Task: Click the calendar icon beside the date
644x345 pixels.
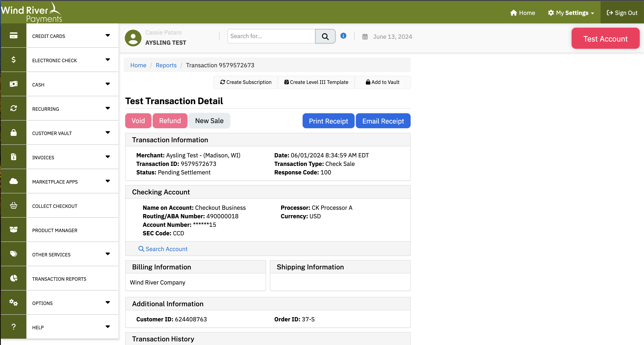Action: (365, 37)
